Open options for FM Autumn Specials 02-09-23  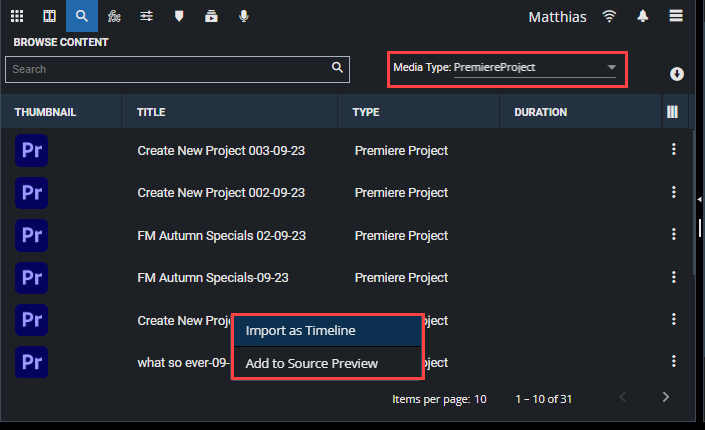pyautogui.click(x=674, y=235)
